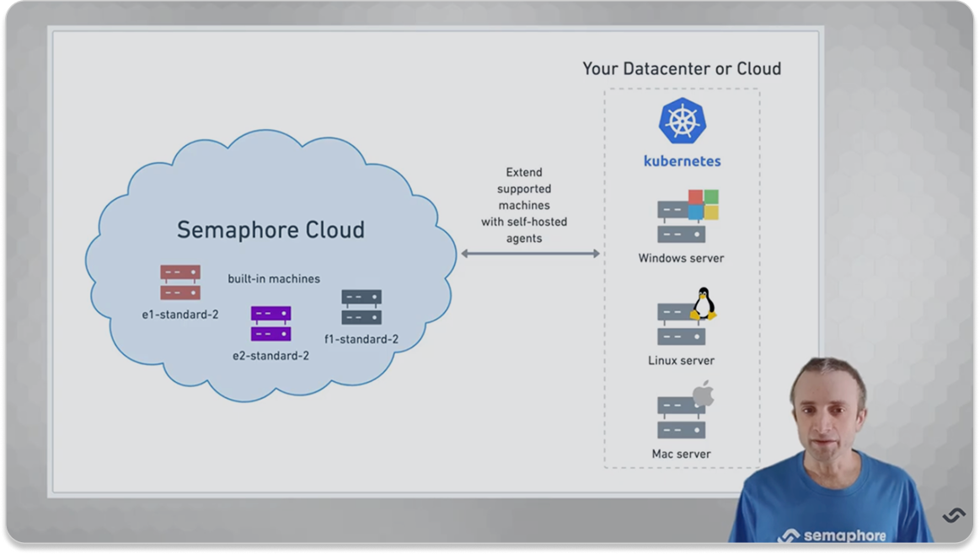This screenshot has height=554, width=980.
Task: Click the "Mac server" label
Action: pos(681,454)
